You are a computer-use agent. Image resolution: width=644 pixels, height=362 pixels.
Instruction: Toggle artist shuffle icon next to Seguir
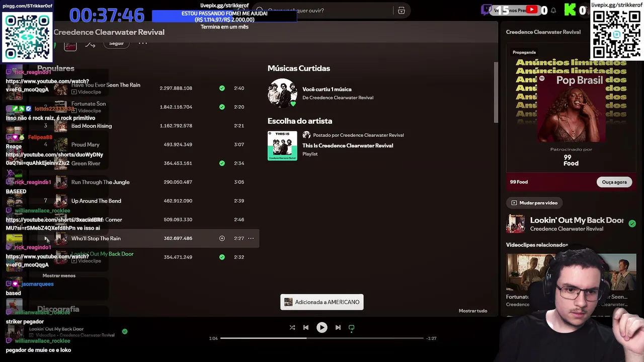(90, 44)
